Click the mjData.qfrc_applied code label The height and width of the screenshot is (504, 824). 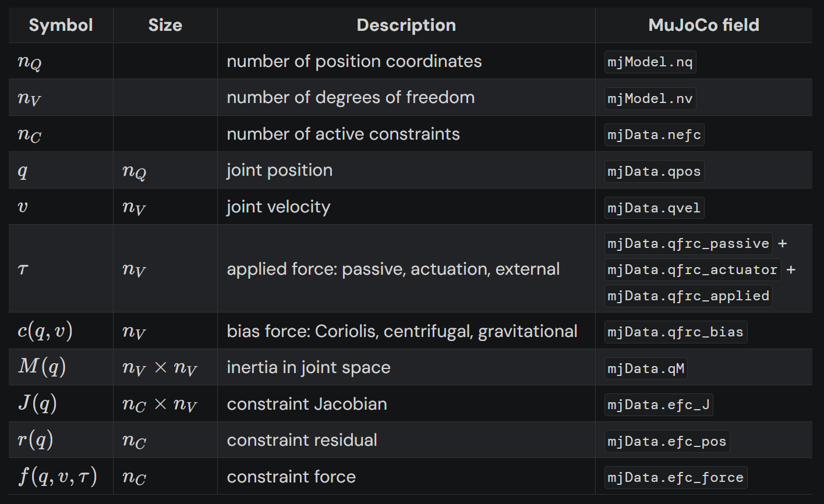[688, 296]
